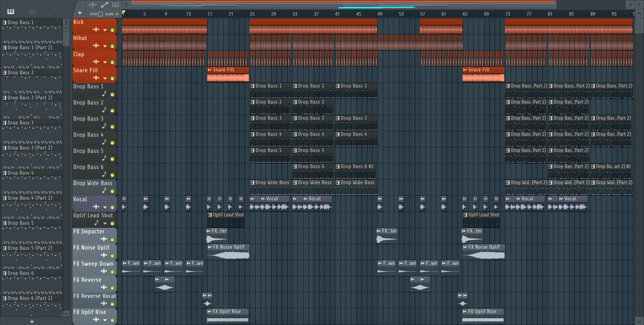Click the FX Impacter waveform icon
Image resolution: width=644 pixels, height=325 pixels.
click(x=104, y=239)
